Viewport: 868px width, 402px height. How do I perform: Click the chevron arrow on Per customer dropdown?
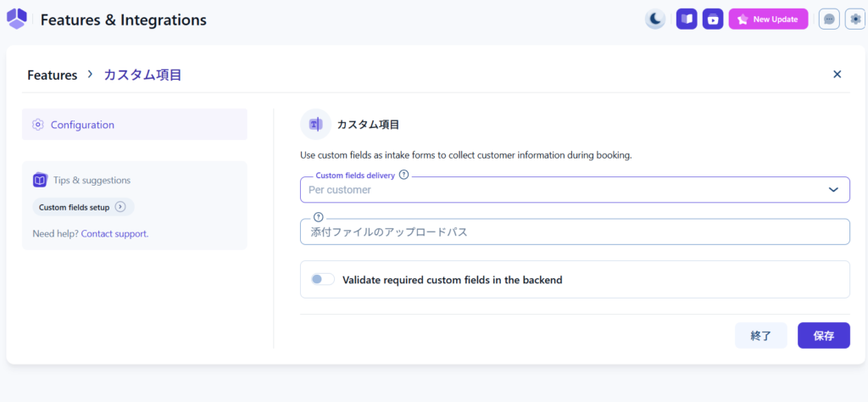click(x=832, y=190)
